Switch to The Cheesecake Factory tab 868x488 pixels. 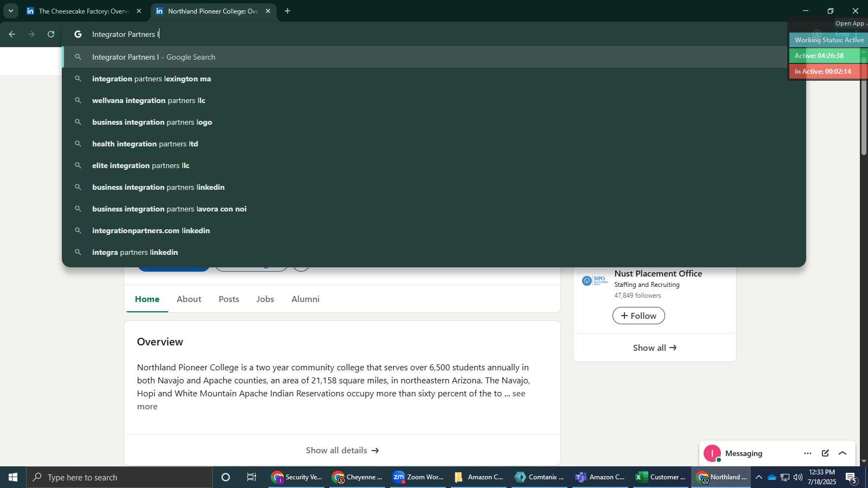(84, 11)
